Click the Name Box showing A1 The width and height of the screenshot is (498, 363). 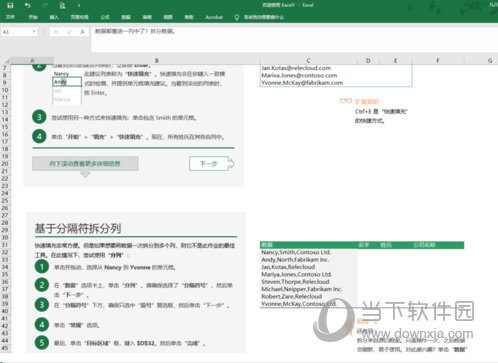point(17,32)
